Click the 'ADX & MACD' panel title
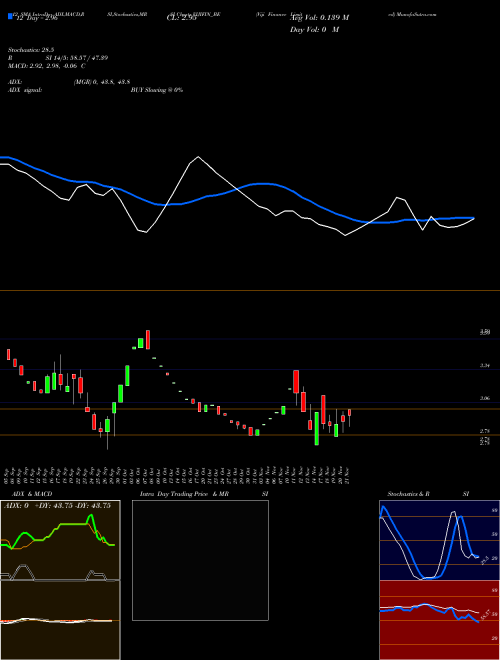 pyautogui.click(x=32, y=494)
